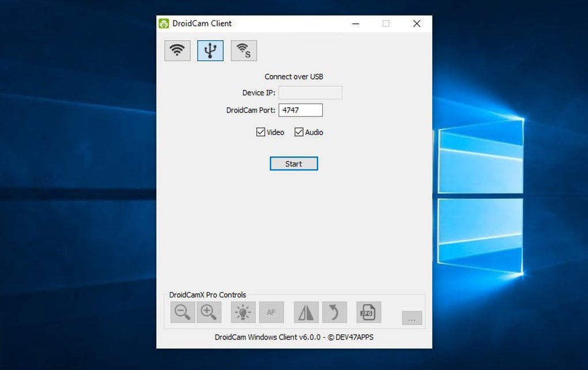Minimize the DroidCam Client window

click(x=356, y=24)
